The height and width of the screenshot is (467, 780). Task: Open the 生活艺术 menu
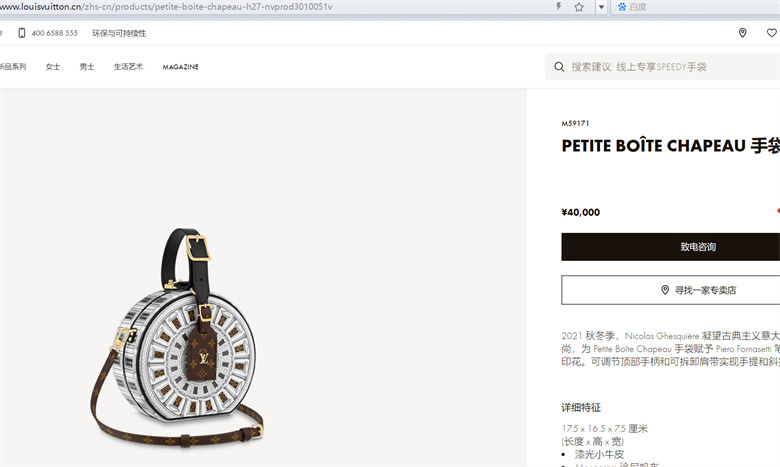[x=128, y=67]
